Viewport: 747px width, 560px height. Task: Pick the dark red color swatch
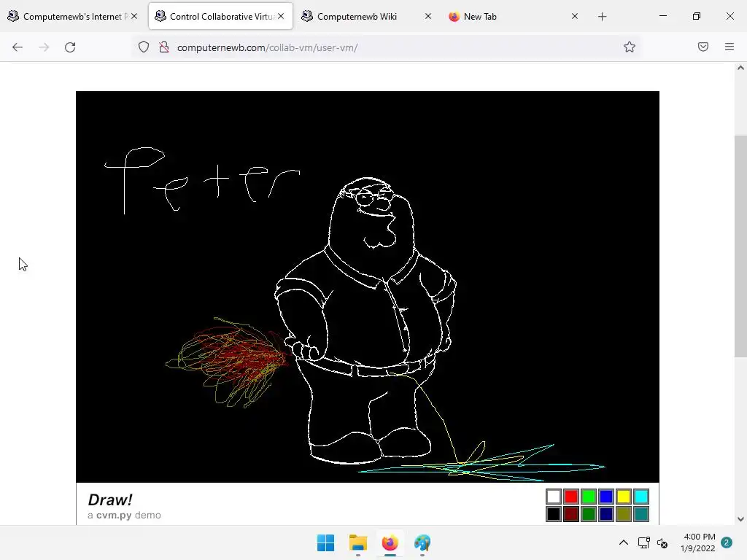coord(570,514)
